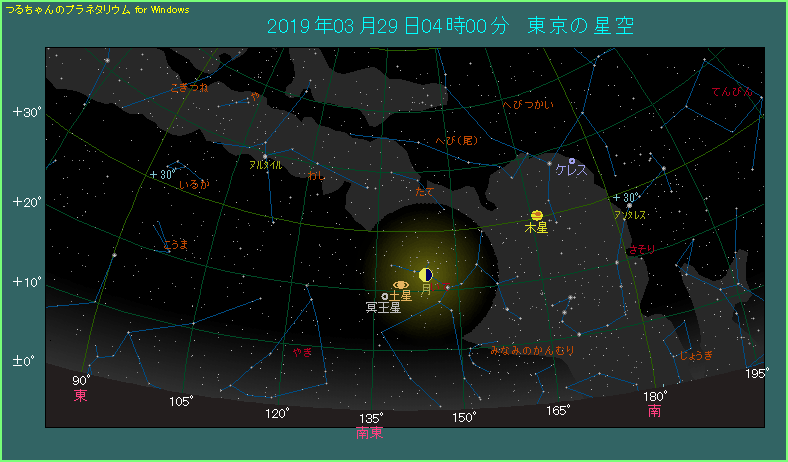The width and height of the screenshot is (788, 462).
Task: Select the アンタレス Antares star label
Action: [x=629, y=214]
